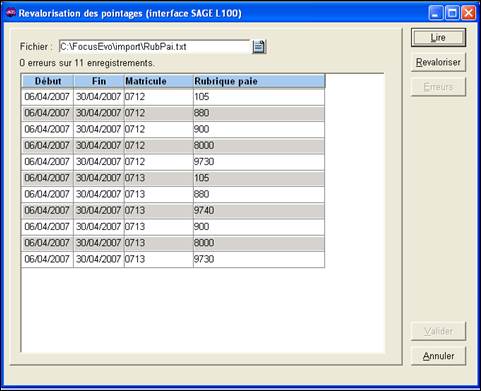Open the file browse icon beside Fichier
The width and height of the screenshot is (481, 391).
point(259,47)
